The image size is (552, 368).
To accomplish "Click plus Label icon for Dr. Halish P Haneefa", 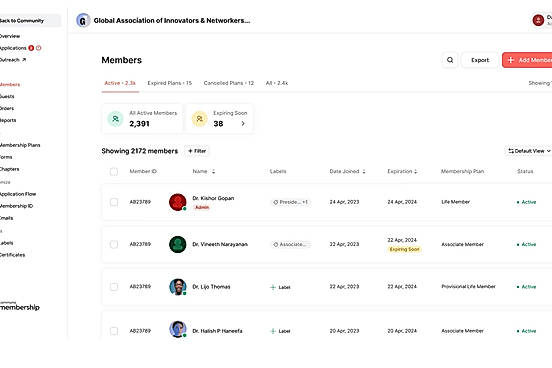I will point(273,331).
